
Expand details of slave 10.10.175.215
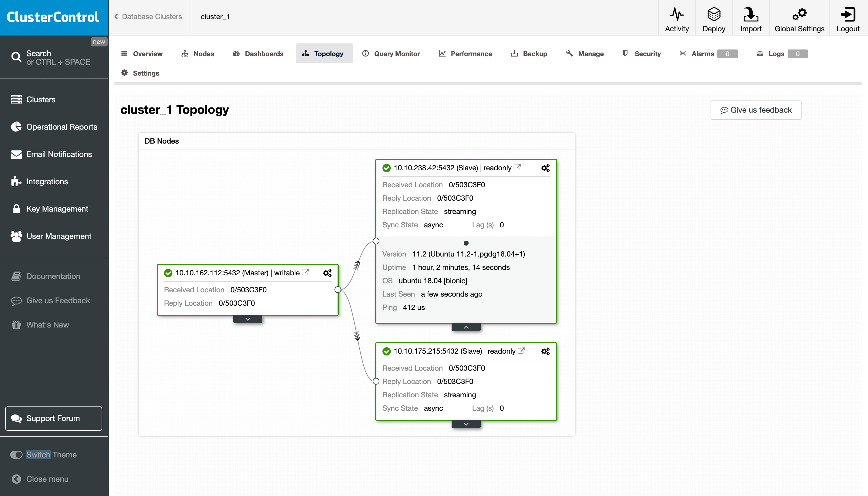466,424
